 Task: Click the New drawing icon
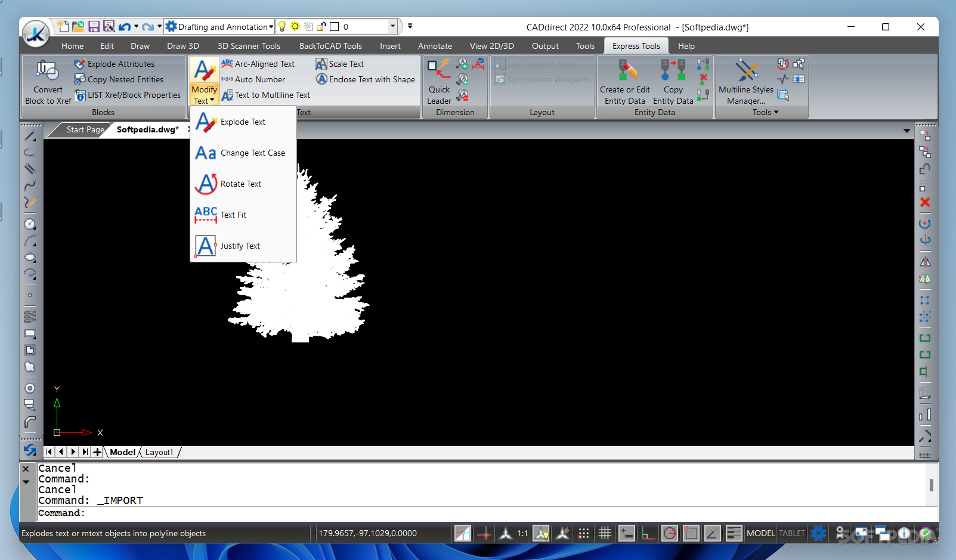63,26
